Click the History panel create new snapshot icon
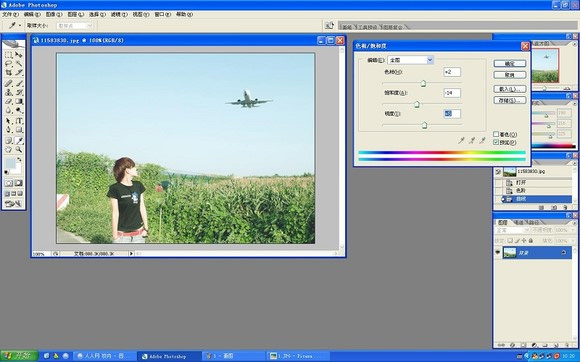The width and height of the screenshot is (580, 362). click(554, 207)
